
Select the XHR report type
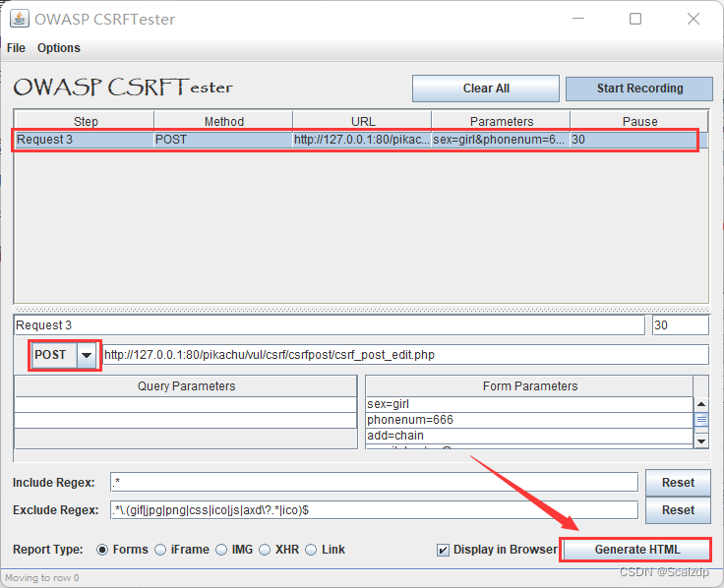point(265,550)
